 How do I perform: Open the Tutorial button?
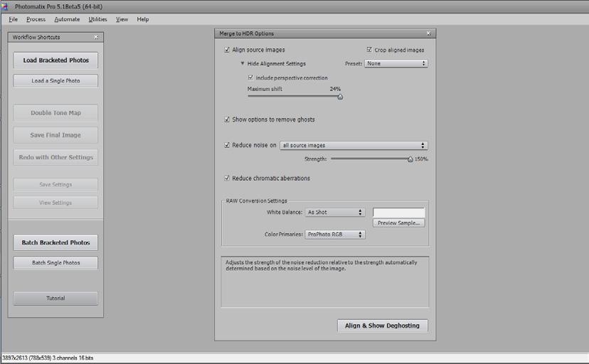[x=55, y=299]
